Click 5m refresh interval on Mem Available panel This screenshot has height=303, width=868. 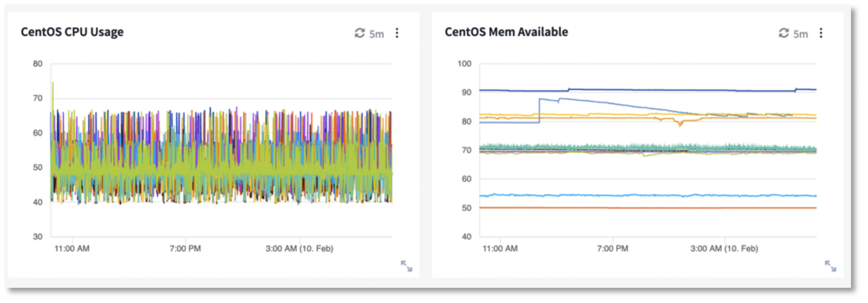coord(800,34)
